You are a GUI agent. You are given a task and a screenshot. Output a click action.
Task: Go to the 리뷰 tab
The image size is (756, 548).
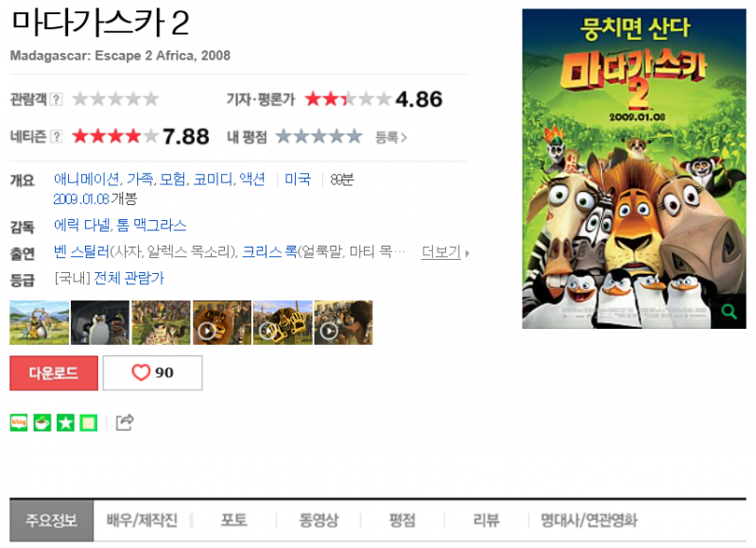point(486,520)
